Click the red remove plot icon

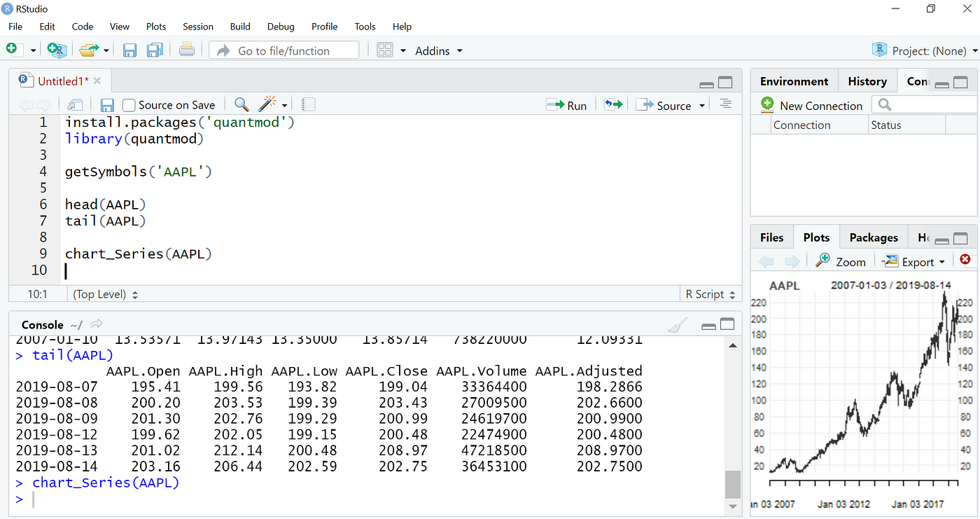[965, 260]
